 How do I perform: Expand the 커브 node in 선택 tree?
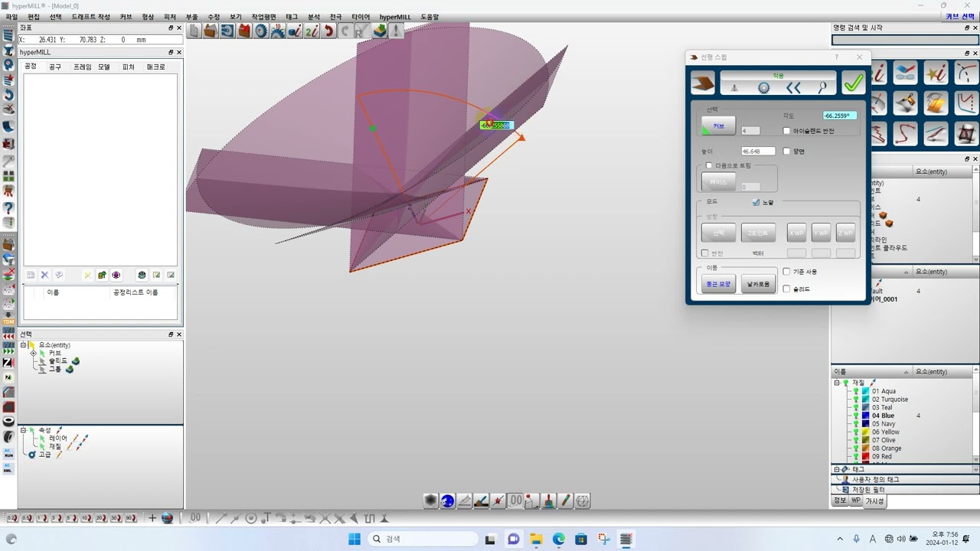(x=34, y=353)
